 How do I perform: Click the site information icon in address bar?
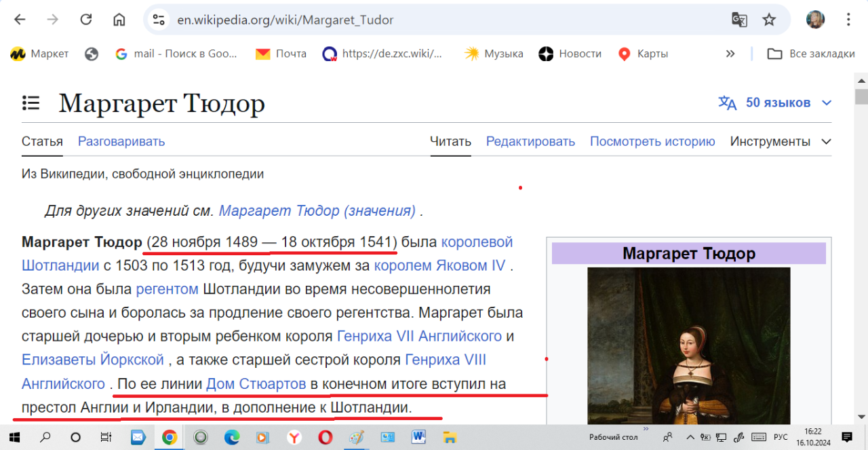point(159,20)
